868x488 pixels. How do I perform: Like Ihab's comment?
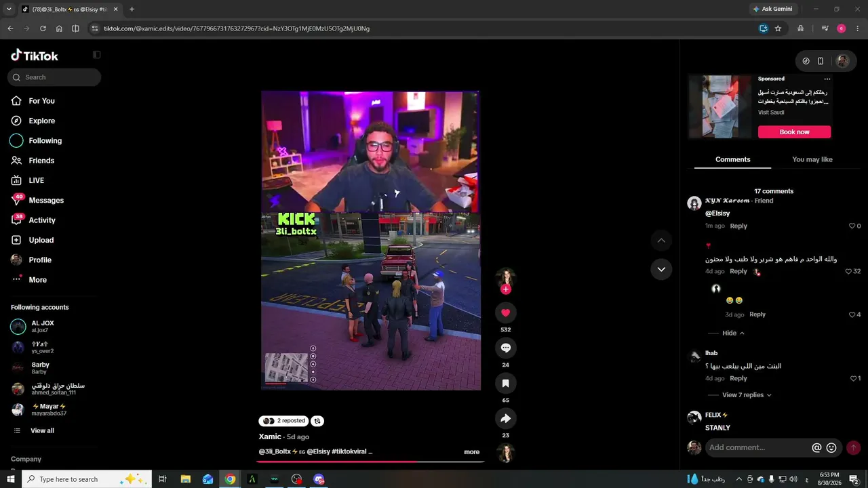[x=853, y=379]
